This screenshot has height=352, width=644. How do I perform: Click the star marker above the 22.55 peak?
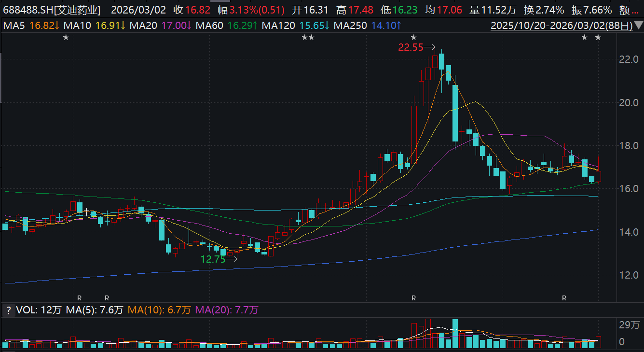click(x=413, y=38)
